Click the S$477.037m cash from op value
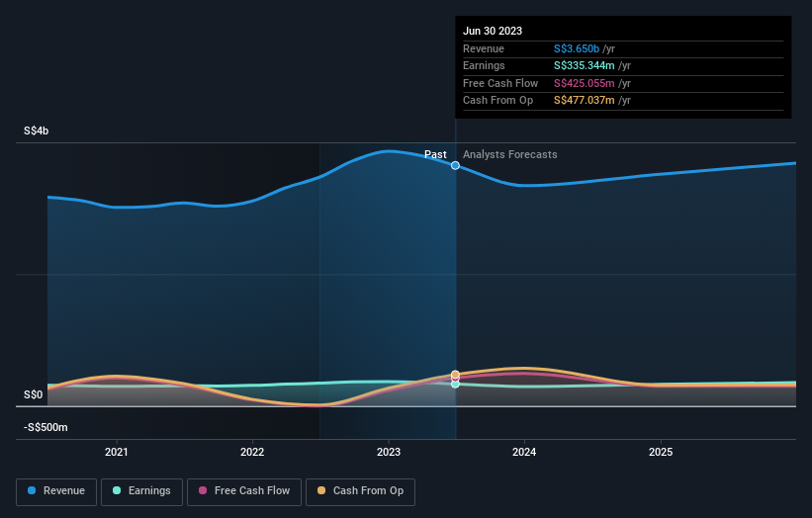Image resolution: width=812 pixels, height=518 pixels. point(585,101)
